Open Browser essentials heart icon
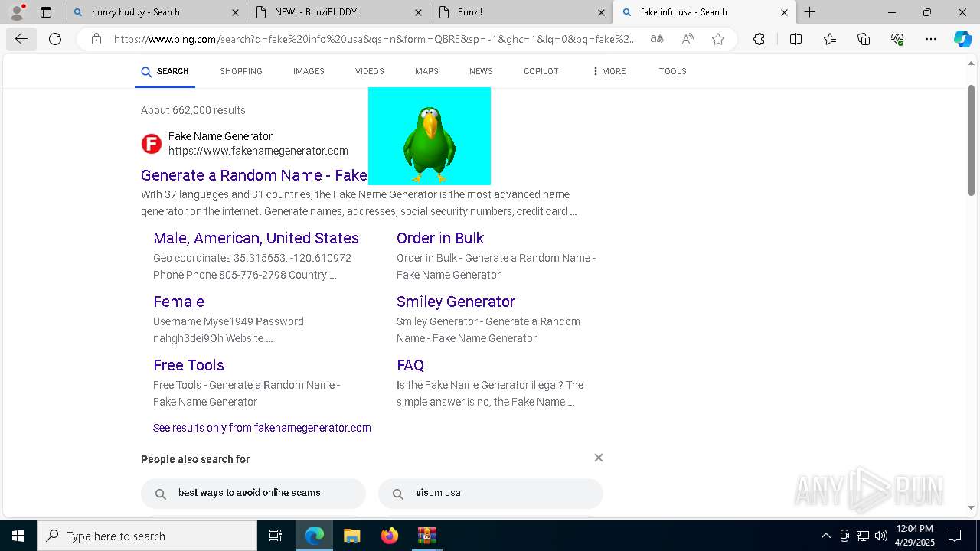The height and width of the screenshot is (551, 980). click(897, 39)
